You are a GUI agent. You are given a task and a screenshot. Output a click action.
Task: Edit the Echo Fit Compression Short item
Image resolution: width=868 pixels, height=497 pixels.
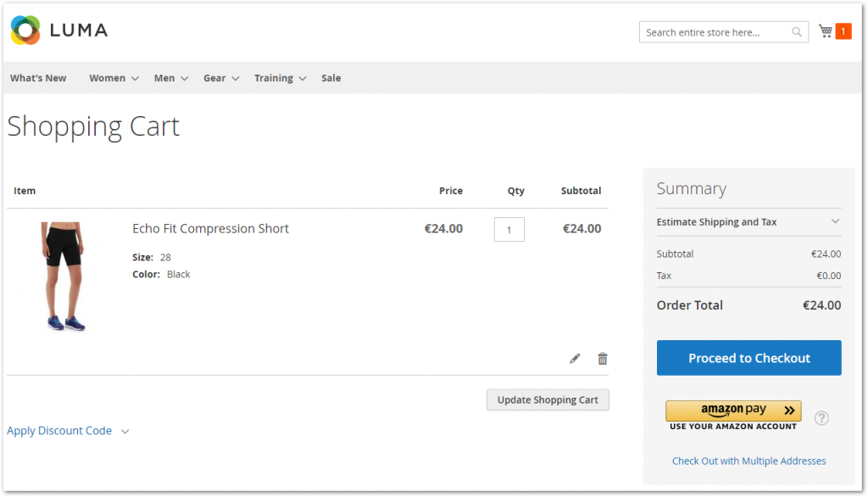(x=575, y=359)
